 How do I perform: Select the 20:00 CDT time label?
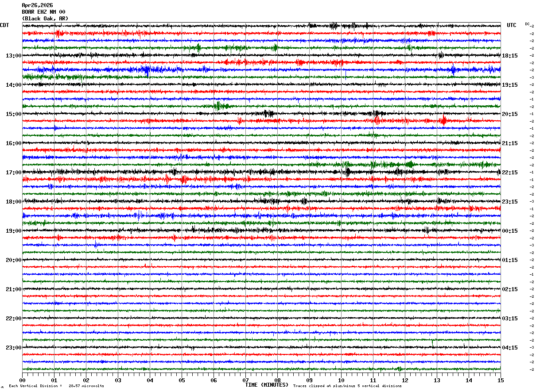pyautogui.click(x=14, y=260)
